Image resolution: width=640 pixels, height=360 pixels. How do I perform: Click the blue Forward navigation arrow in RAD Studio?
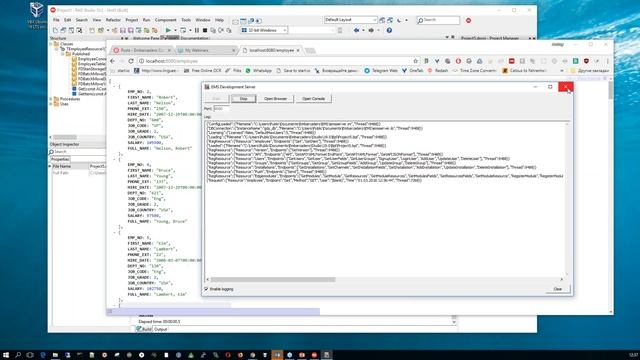[371, 30]
